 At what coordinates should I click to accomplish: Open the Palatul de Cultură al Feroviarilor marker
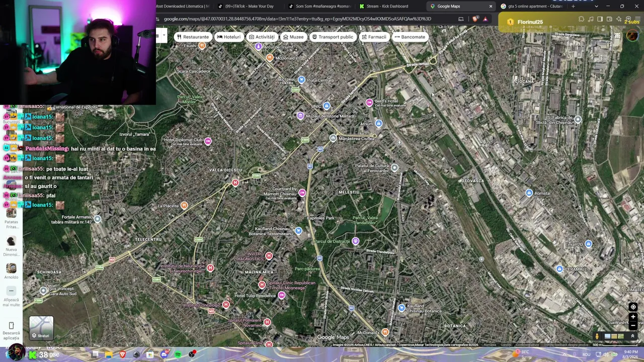394,168
